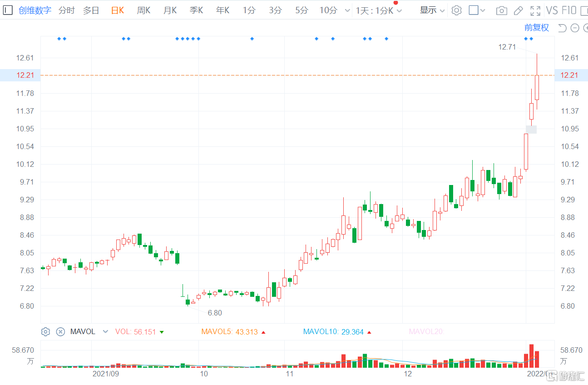This screenshot has width=588, height=385.
Task: Switch to 1分 minute chart
Action: 249,10
